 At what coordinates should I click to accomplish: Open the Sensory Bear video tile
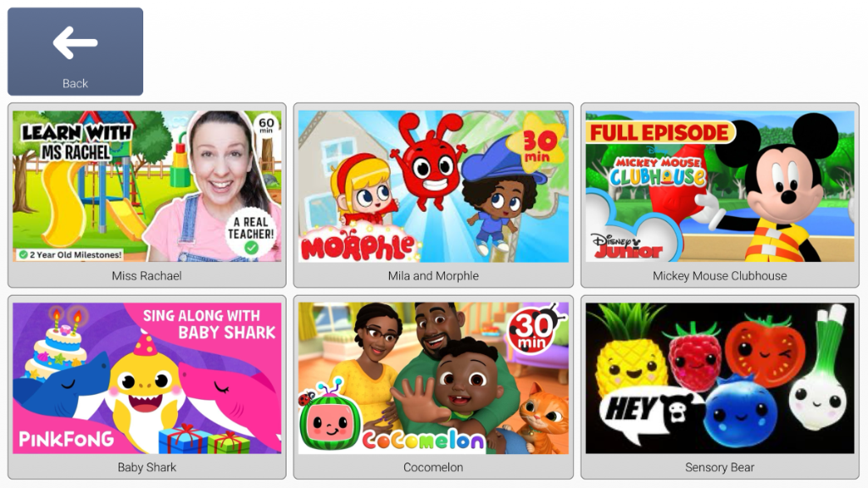(720, 386)
